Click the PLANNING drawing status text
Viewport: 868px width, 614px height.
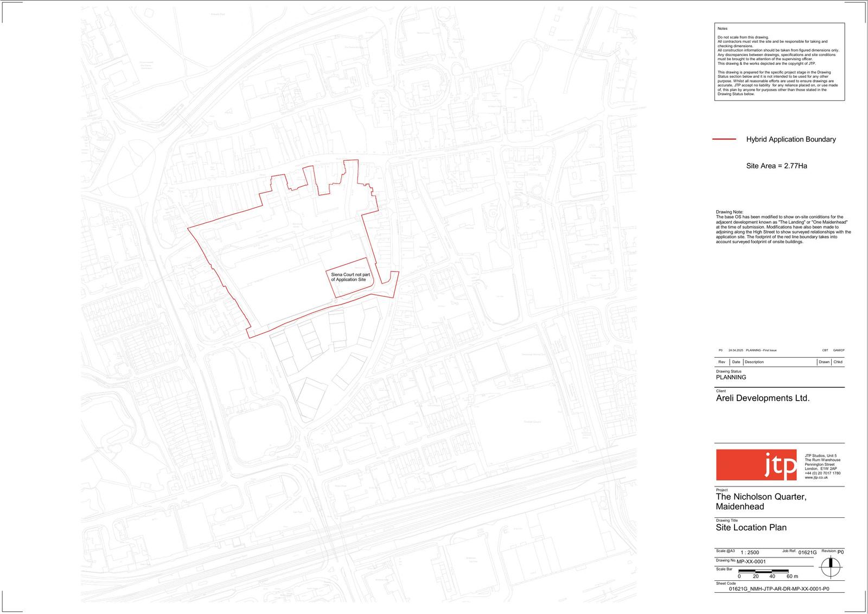(731, 377)
